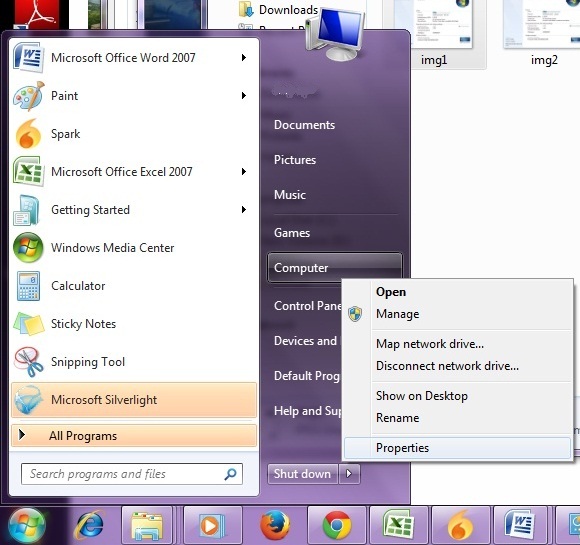
Task: Click the Getting Started icon
Action: click(26, 210)
